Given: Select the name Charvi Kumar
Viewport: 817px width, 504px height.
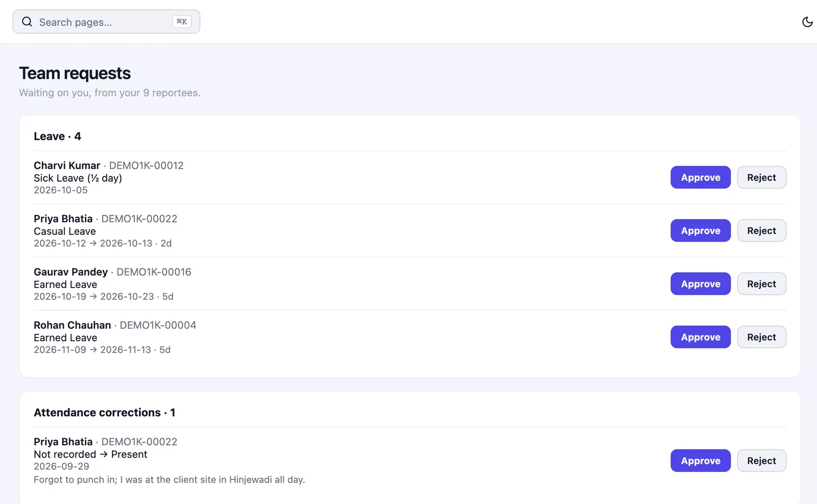Looking at the screenshot, I should click(67, 165).
